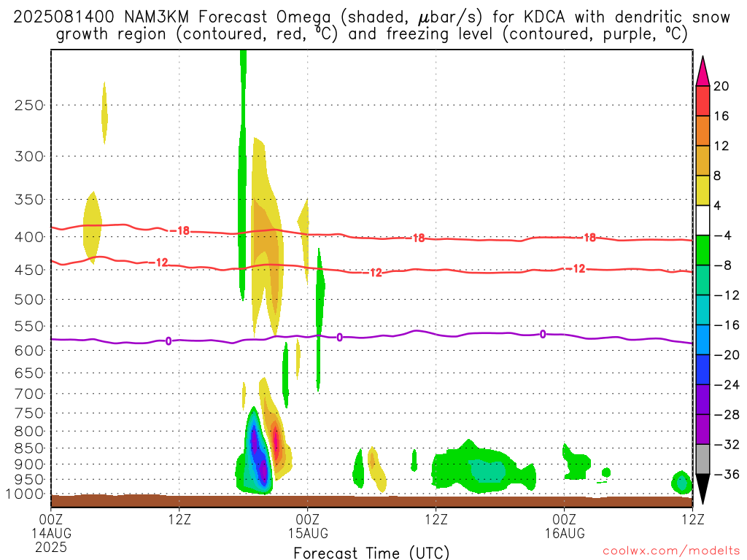The image size is (747, 560).
Task: Click the 750 pressure level label
Action: (29, 413)
